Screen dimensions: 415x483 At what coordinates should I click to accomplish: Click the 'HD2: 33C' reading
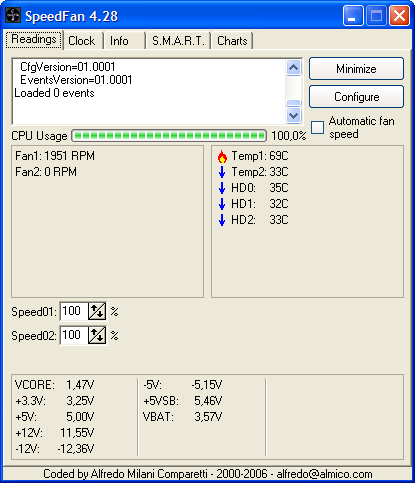[x=260, y=220]
